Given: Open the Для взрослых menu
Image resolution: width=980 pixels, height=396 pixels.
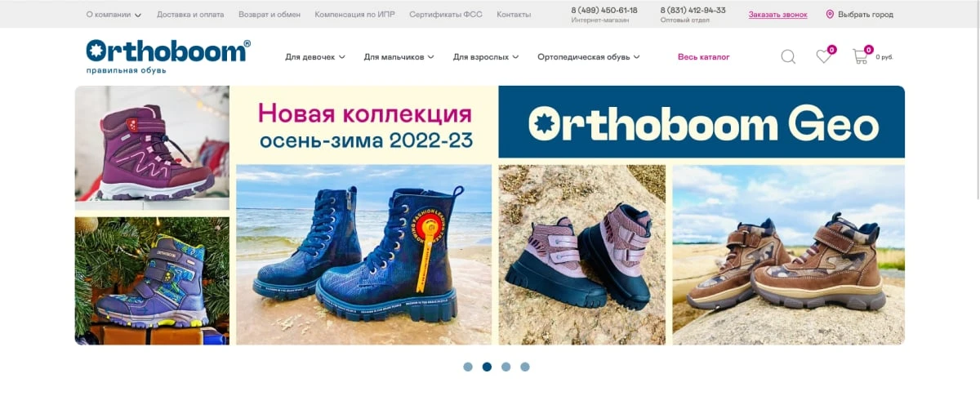Looking at the screenshot, I should (x=486, y=56).
